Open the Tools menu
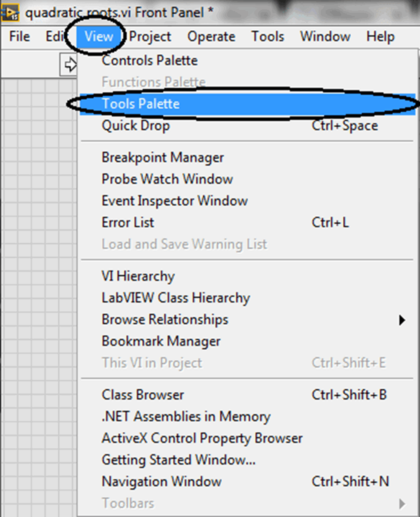Image resolution: width=420 pixels, height=517 pixels. (267, 36)
